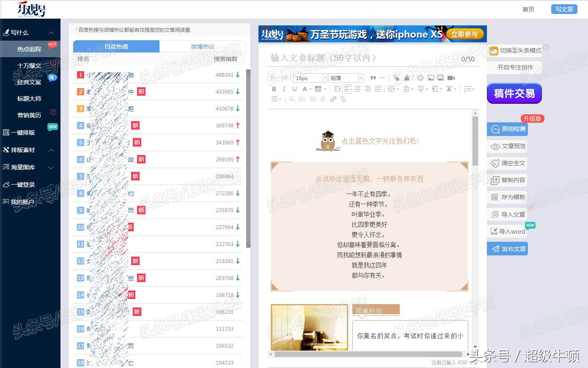
Task: Toggle underline text formatting
Action: point(294,89)
